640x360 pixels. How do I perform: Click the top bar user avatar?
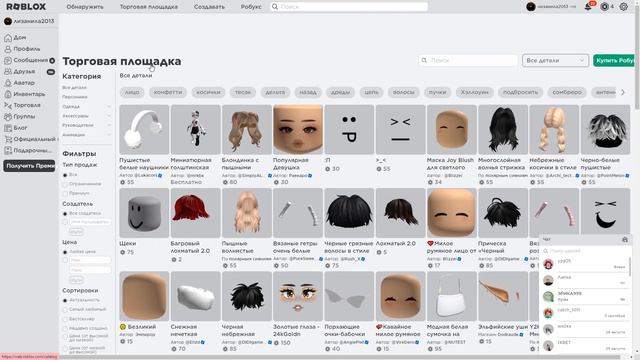(x=531, y=7)
